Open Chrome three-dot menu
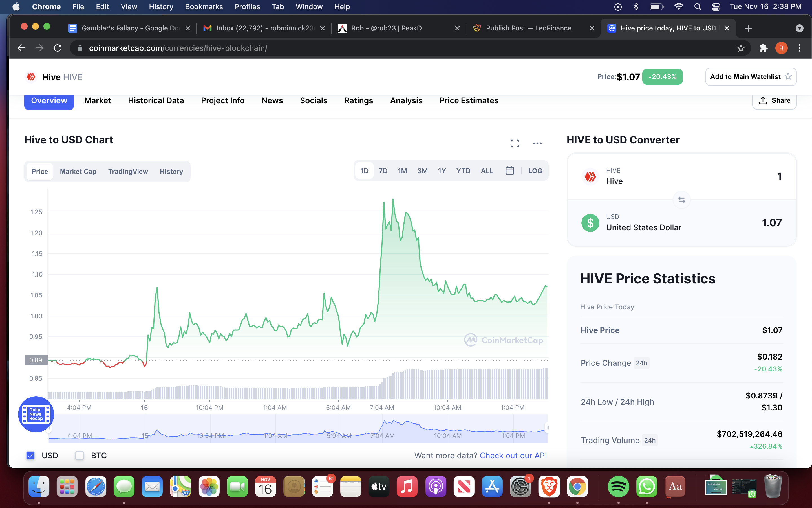 click(800, 48)
